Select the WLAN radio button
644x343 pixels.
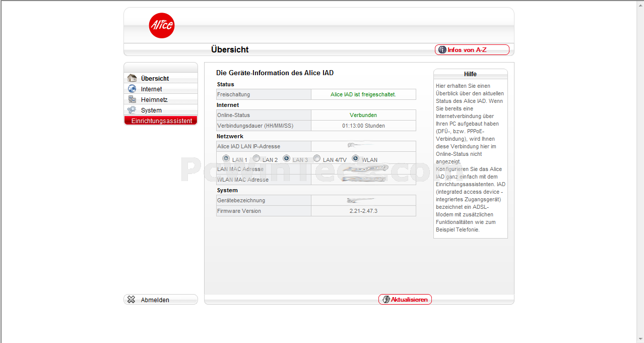point(356,158)
